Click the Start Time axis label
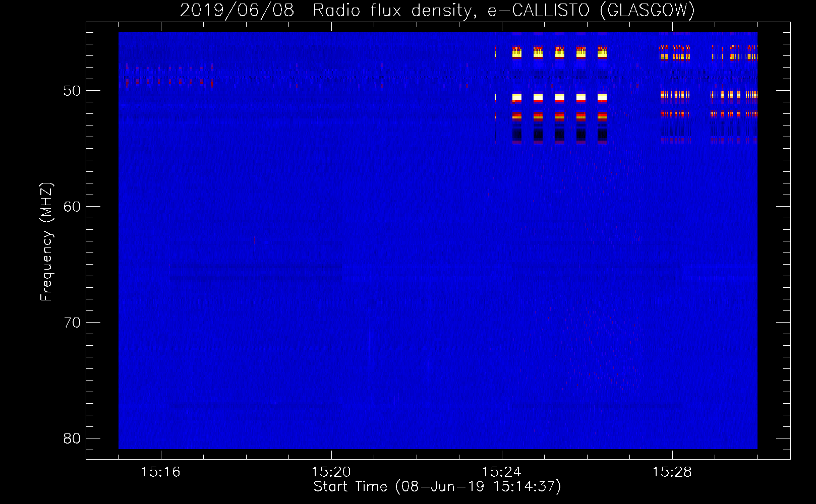 pyautogui.click(x=437, y=487)
